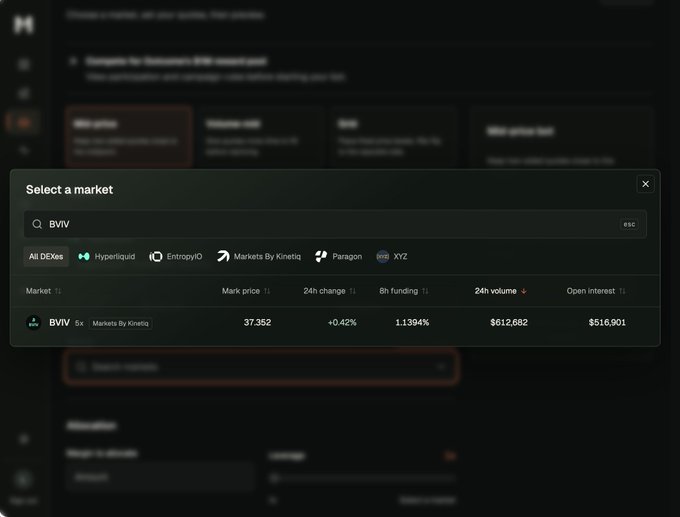680x517 pixels.
Task: Click the mark price value 37.352
Action: coord(257,322)
